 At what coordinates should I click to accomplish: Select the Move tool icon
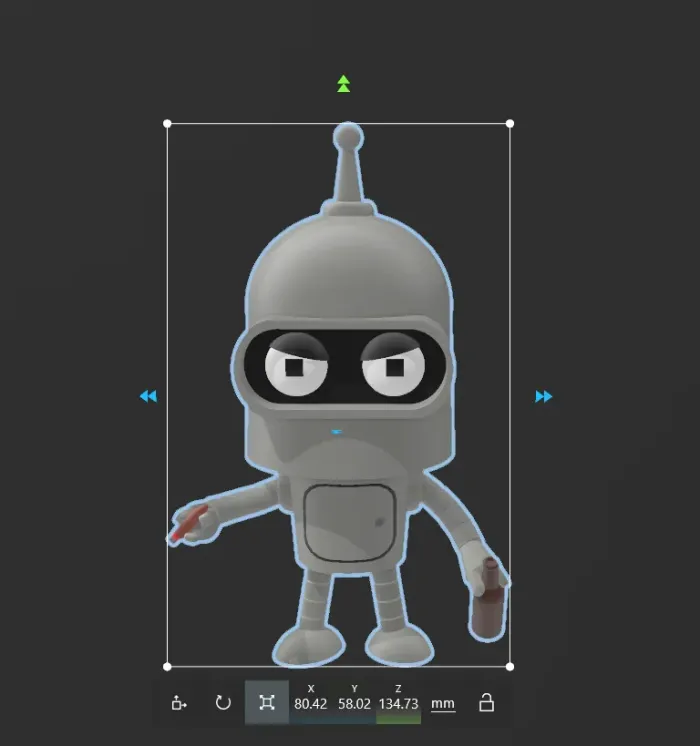pyautogui.click(x=179, y=703)
